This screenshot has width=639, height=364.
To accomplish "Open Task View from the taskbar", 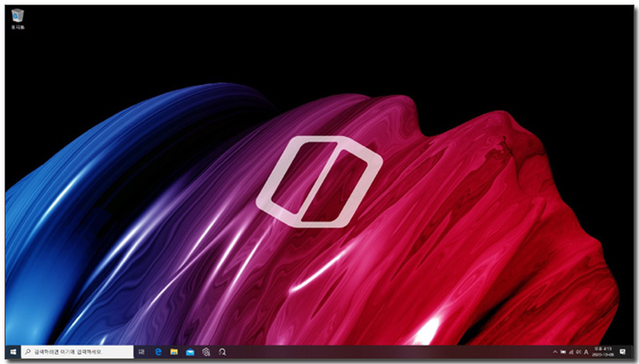I will 141,352.
